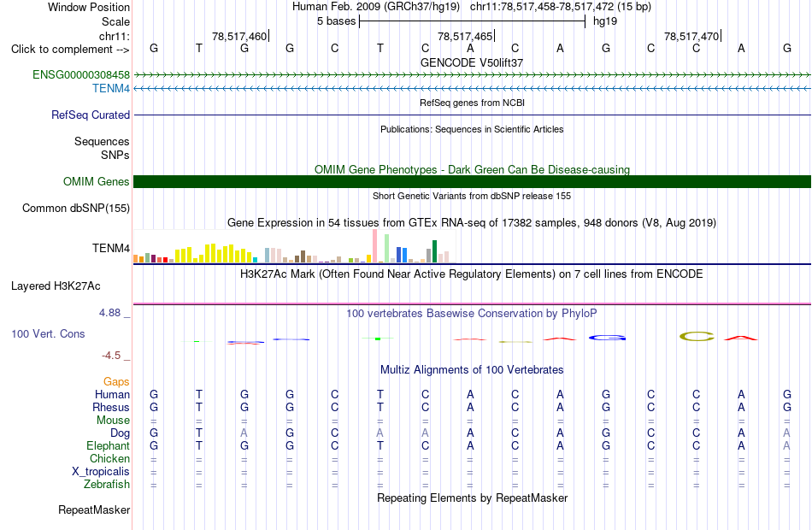The image size is (812, 530).
Task: Click the Scale label
Action: (115, 21)
